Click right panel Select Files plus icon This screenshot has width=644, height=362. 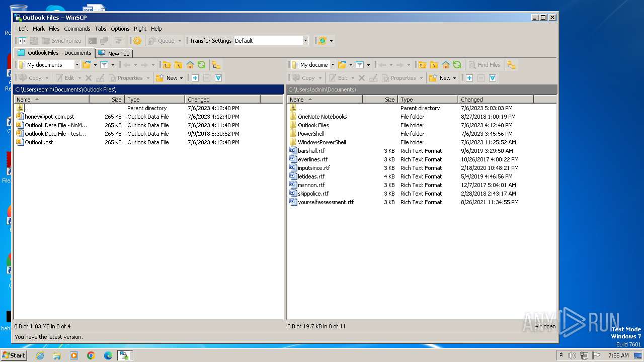pyautogui.click(x=469, y=78)
